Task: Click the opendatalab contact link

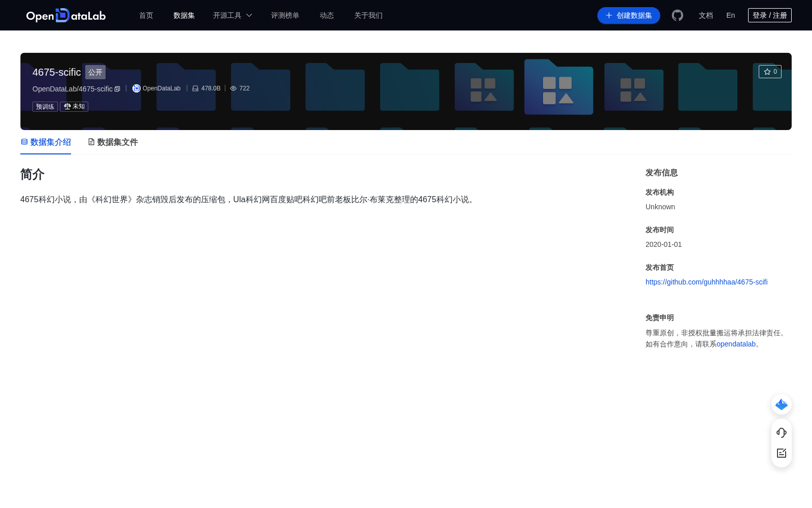Action: point(736,344)
